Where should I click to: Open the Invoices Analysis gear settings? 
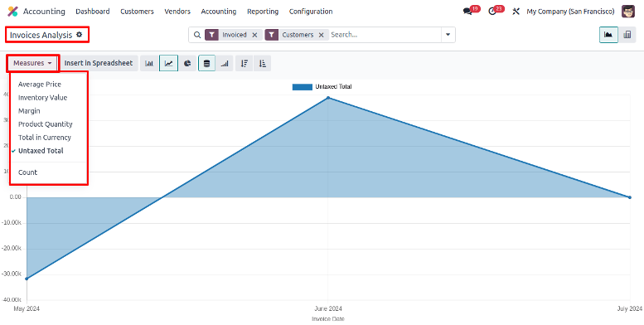click(x=80, y=35)
